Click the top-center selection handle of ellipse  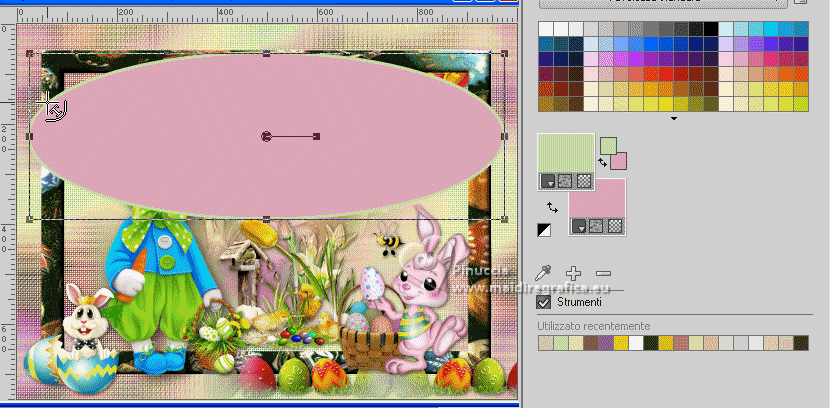(266, 53)
